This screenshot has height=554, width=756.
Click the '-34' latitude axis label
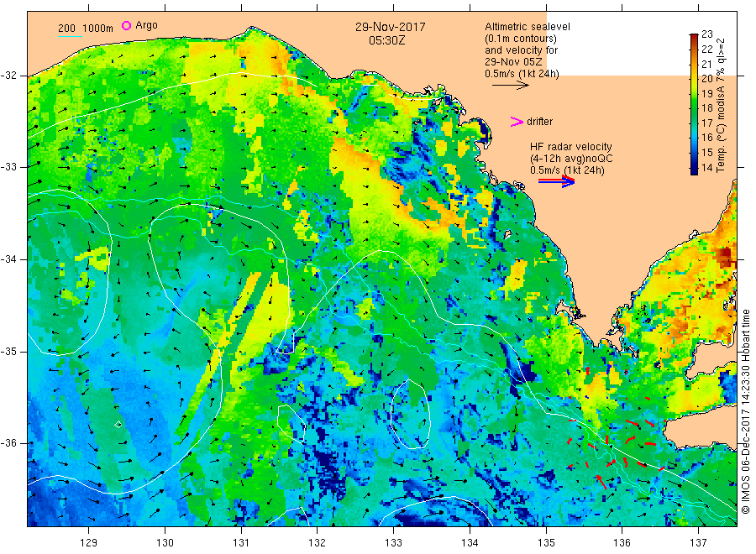click(x=8, y=259)
